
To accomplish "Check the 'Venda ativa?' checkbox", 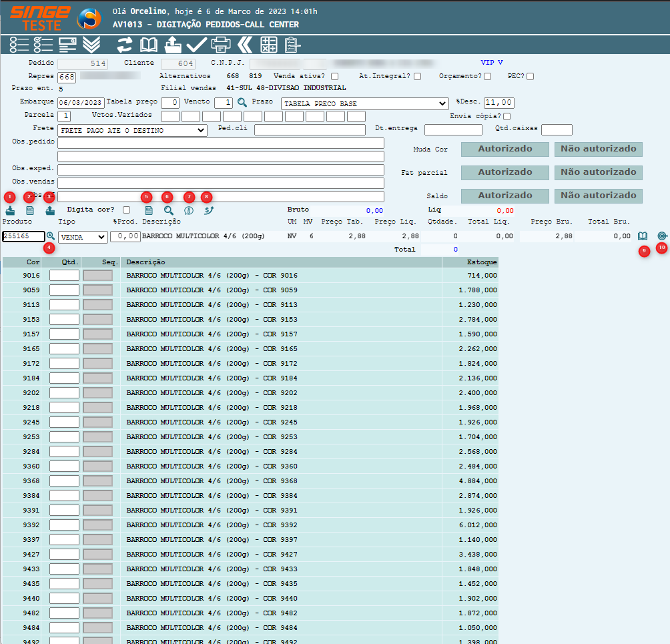I will [335, 77].
